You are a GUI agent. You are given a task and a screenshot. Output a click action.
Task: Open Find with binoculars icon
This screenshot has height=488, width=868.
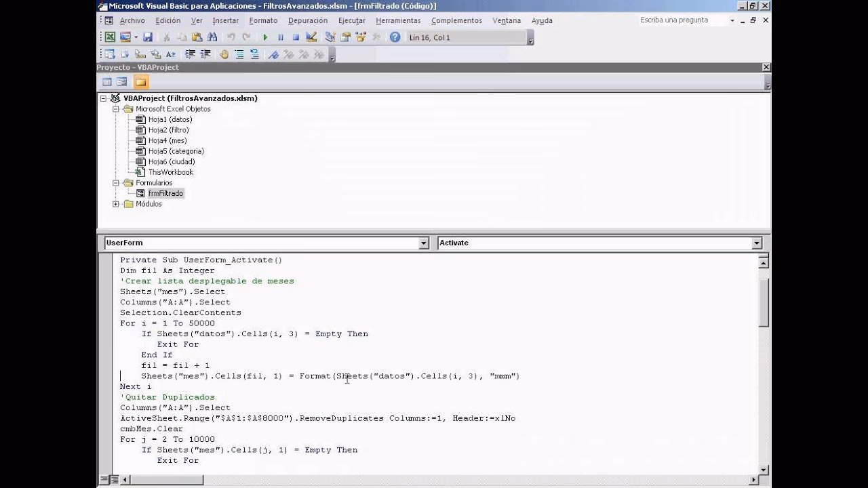coord(212,37)
